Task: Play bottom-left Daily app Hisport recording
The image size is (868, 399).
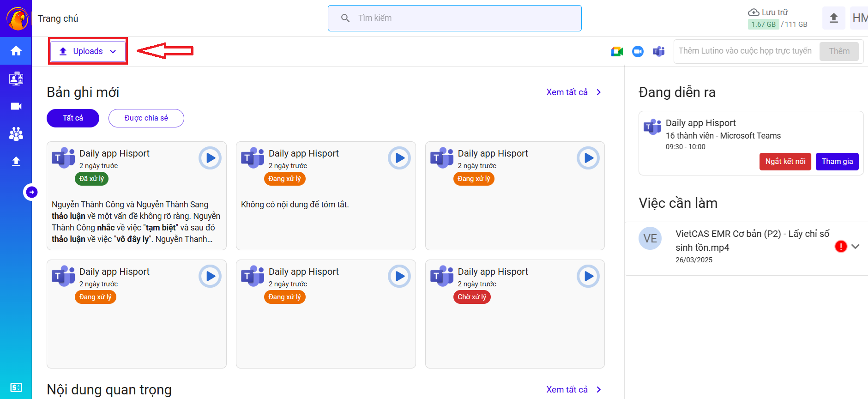Action: pos(210,276)
